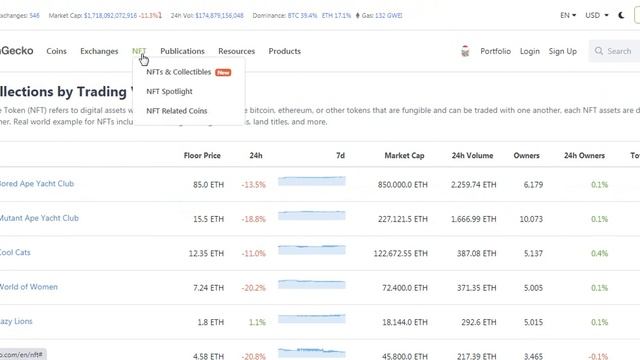640x360 pixels.
Task: Click the 7d column header
Action: pyautogui.click(x=340, y=156)
